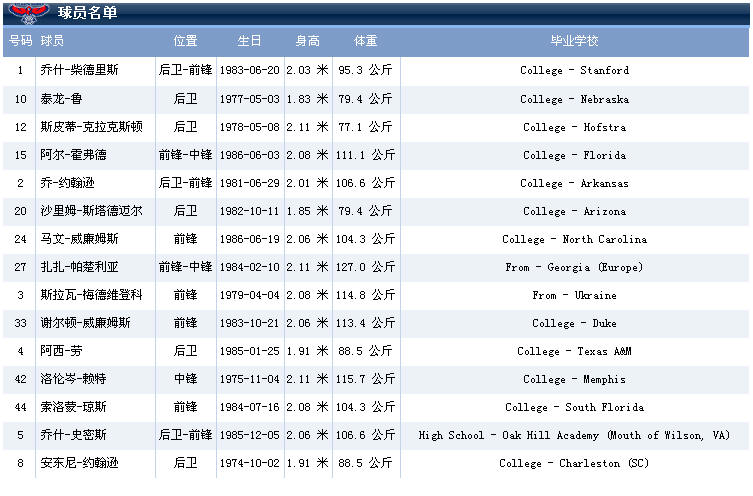Select player 谢尔顿-威廉姆斯
753x496 pixels.
[x=85, y=323]
